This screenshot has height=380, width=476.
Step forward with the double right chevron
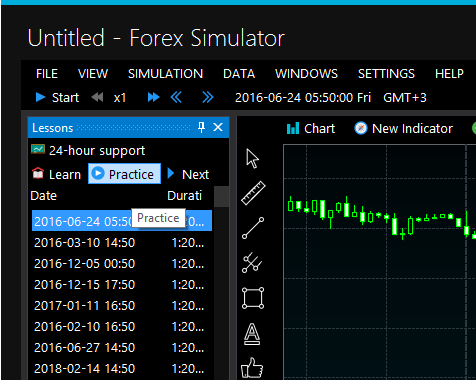[207, 98]
